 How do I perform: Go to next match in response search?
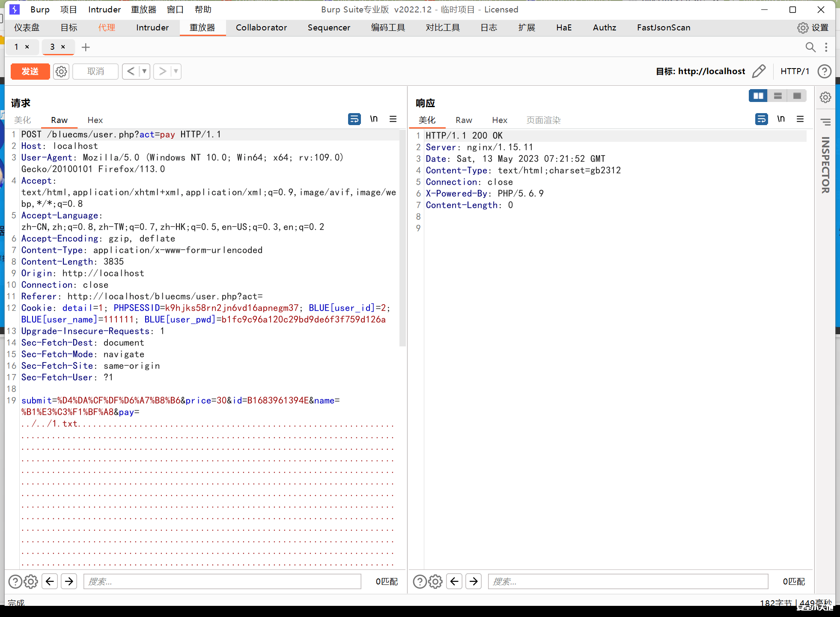[474, 581]
